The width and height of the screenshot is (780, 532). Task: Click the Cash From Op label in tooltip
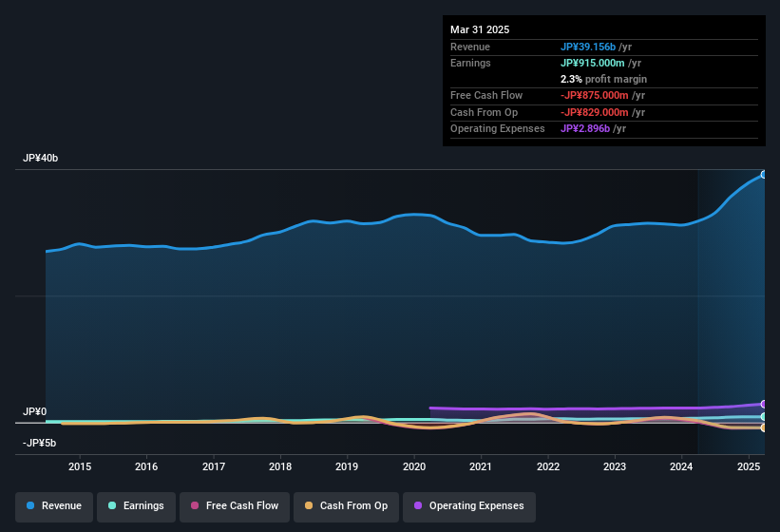[x=484, y=112]
